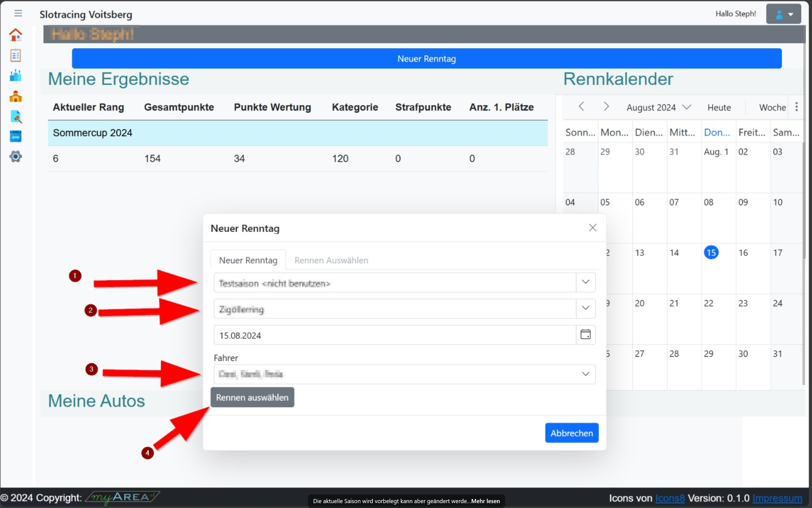
Task: Open the date picker calendar icon
Action: 585,335
